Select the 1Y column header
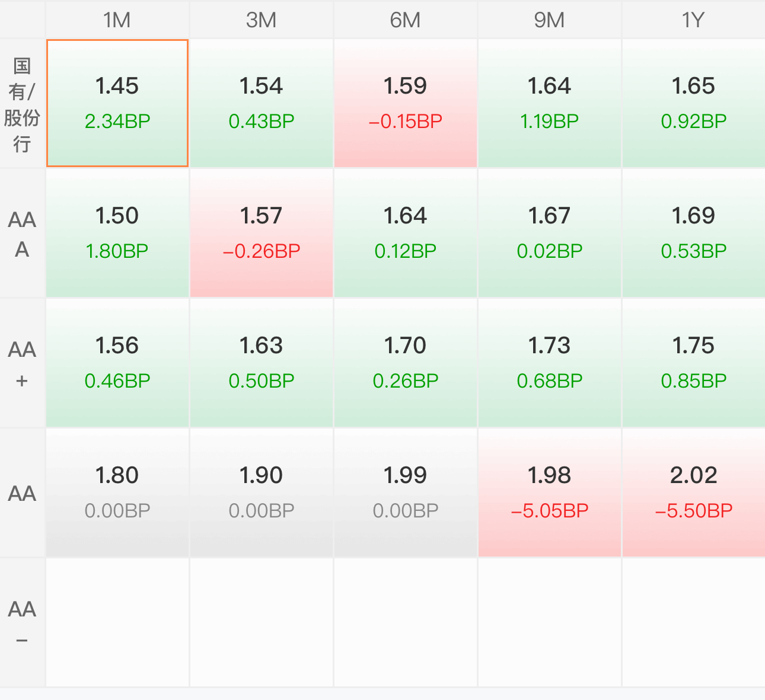765x700 pixels. (x=693, y=20)
